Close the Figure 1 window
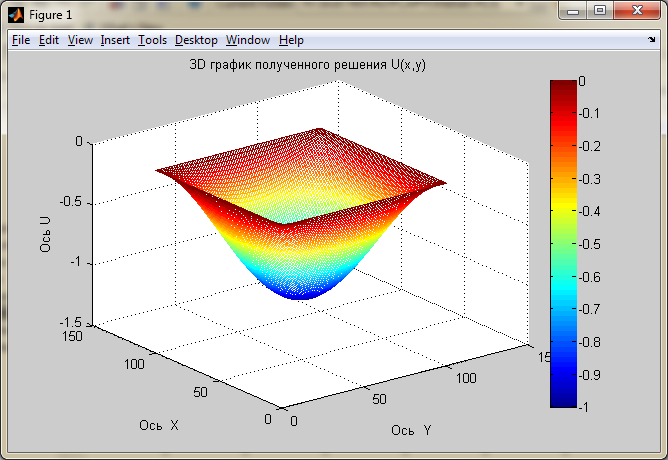The image size is (668, 460). 637,11
